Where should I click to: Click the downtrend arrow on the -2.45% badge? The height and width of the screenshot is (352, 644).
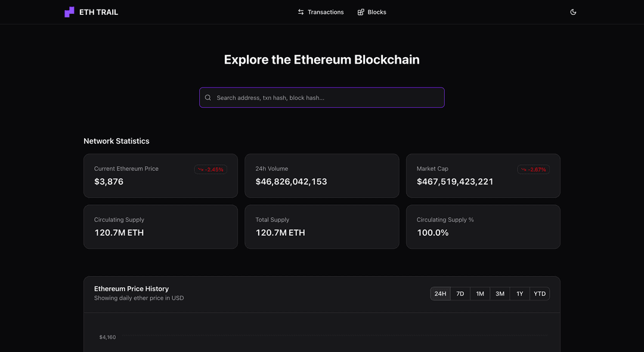(x=201, y=169)
